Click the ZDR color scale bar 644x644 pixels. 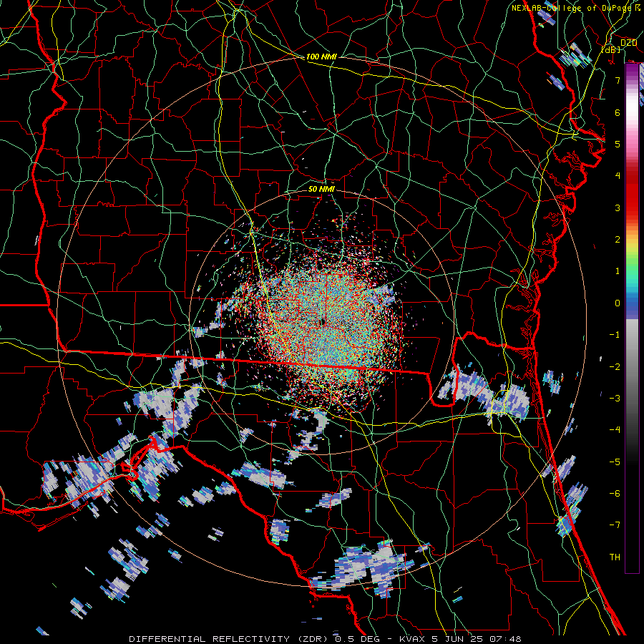(x=632, y=318)
